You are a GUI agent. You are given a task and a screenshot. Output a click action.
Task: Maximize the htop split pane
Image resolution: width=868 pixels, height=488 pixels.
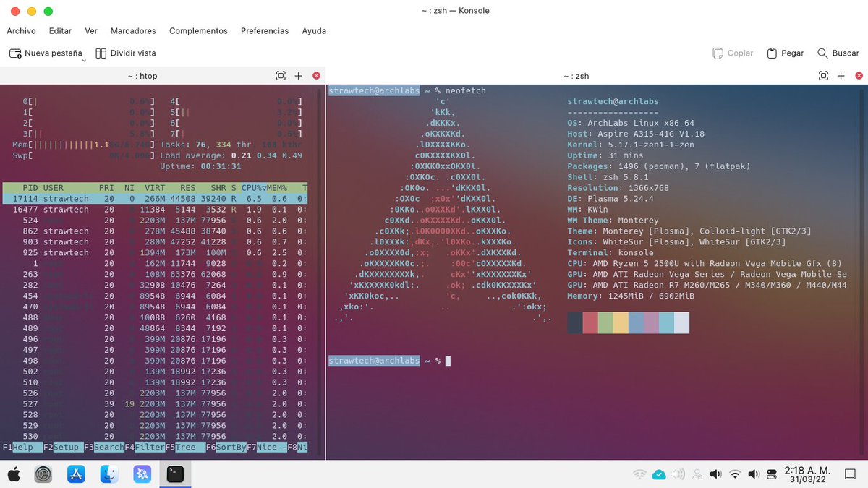(281, 76)
